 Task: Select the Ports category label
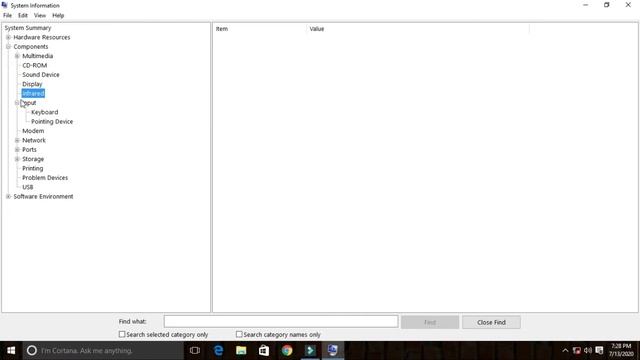[29, 149]
